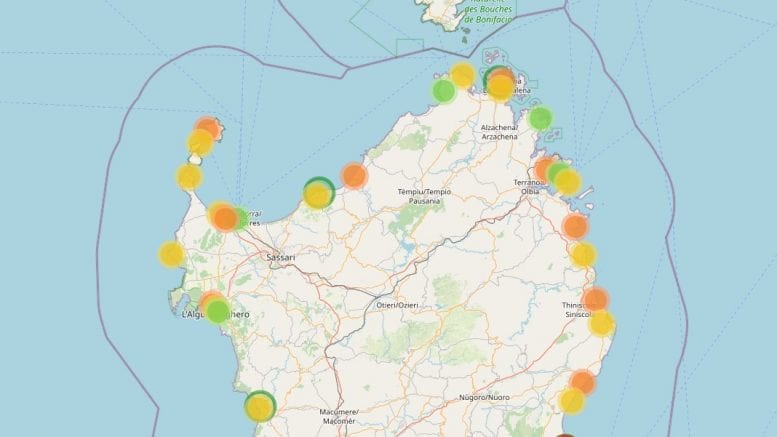Click the orange marker near Porto Torres

point(225,218)
